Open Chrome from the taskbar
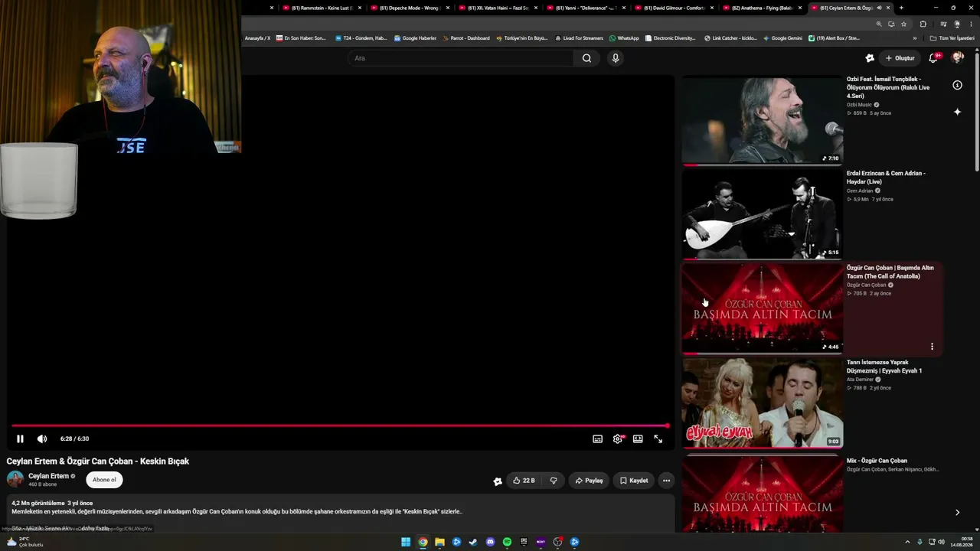This screenshot has height=551, width=980. (x=423, y=542)
